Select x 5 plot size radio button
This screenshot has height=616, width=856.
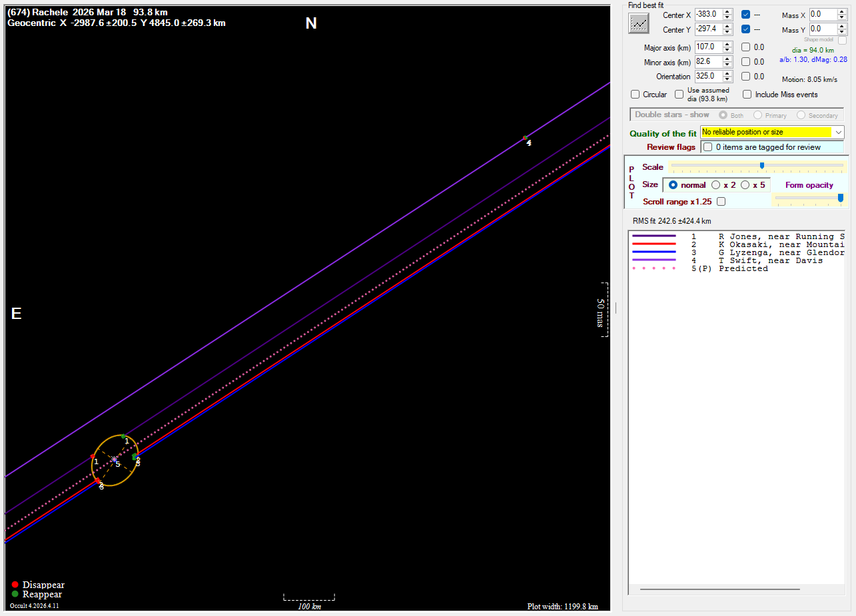point(745,185)
